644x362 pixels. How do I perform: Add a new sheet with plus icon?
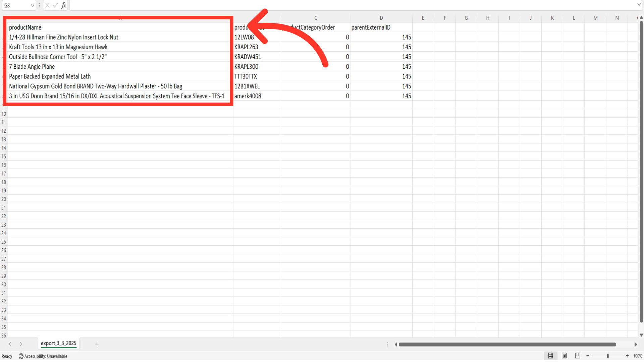pos(97,344)
